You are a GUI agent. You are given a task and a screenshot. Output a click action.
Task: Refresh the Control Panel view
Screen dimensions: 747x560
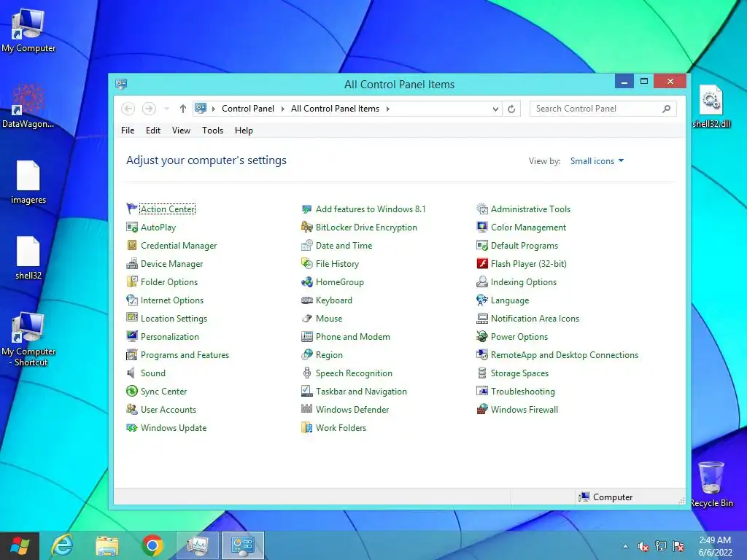[x=511, y=109]
